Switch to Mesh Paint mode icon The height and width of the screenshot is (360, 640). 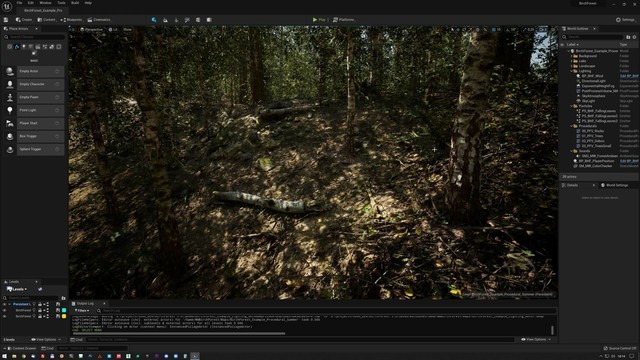coord(187,20)
